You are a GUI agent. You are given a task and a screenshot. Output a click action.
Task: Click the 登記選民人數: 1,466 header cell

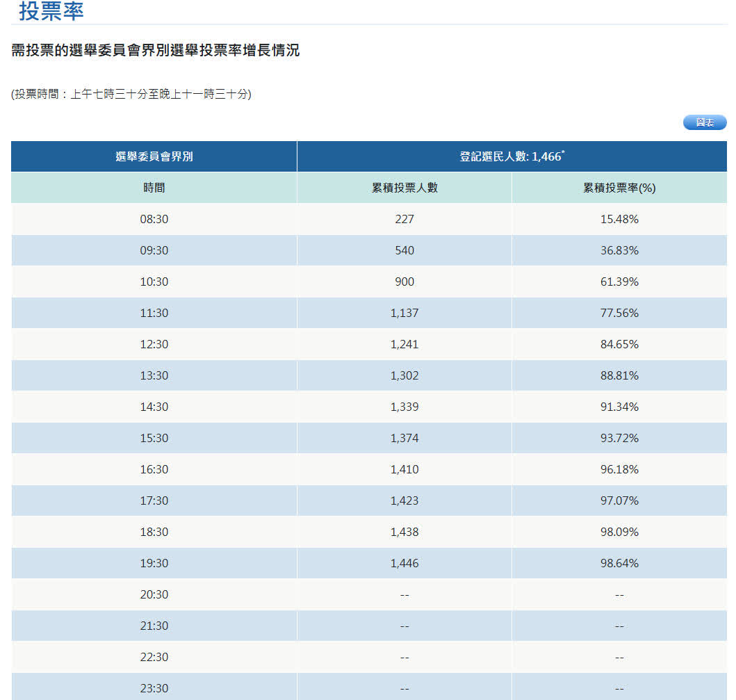point(512,156)
